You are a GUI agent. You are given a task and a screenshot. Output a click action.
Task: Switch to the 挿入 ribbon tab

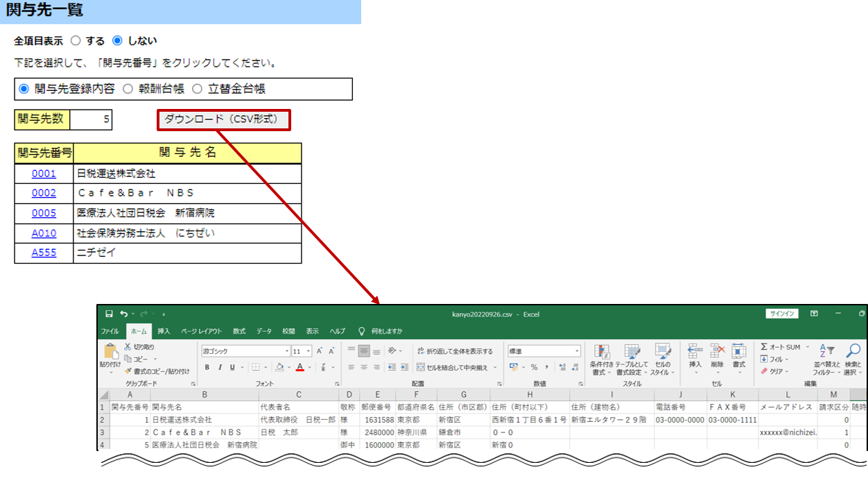[164, 331]
